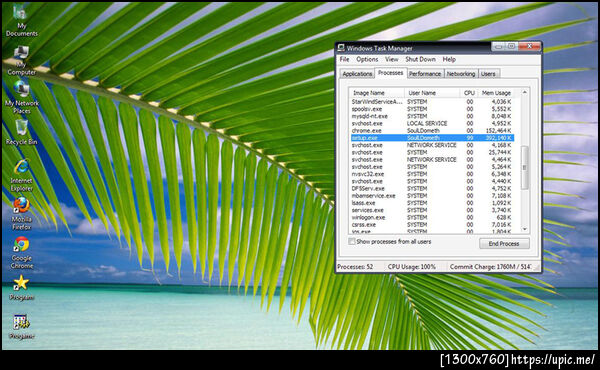Image resolution: width=600 pixels, height=370 pixels.
Task: Click the 152,464 K memory value
Action: click(498, 130)
